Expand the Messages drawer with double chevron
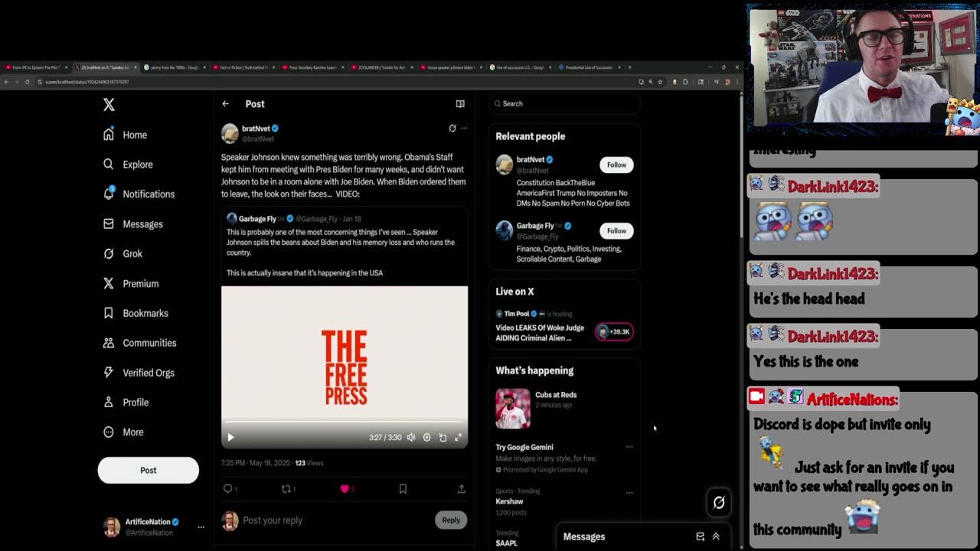 point(716,537)
